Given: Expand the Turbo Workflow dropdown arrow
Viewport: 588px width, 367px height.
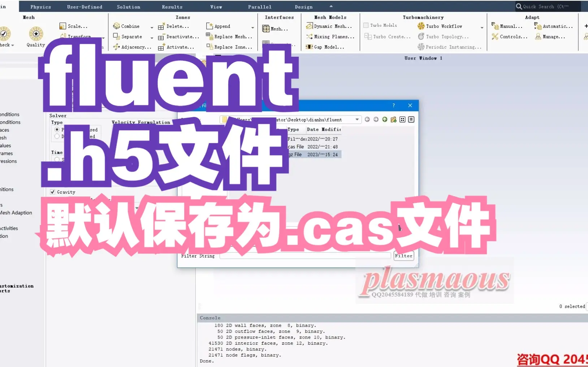Looking at the screenshot, I should pyautogui.click(x=482, y=27).
